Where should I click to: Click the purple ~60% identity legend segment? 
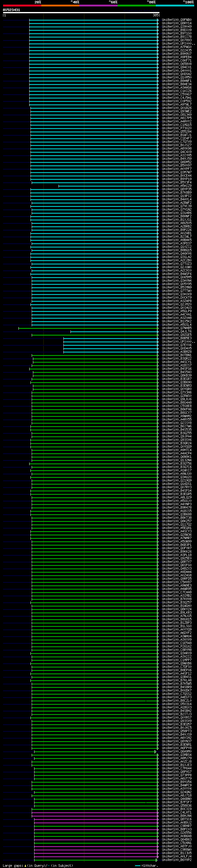[99, 6]
